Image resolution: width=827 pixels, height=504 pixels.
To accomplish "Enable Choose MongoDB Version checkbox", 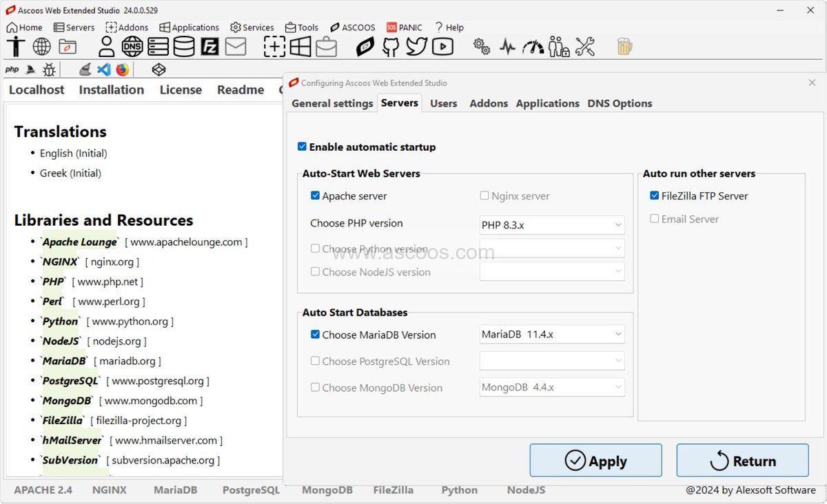I will [315, 387].
